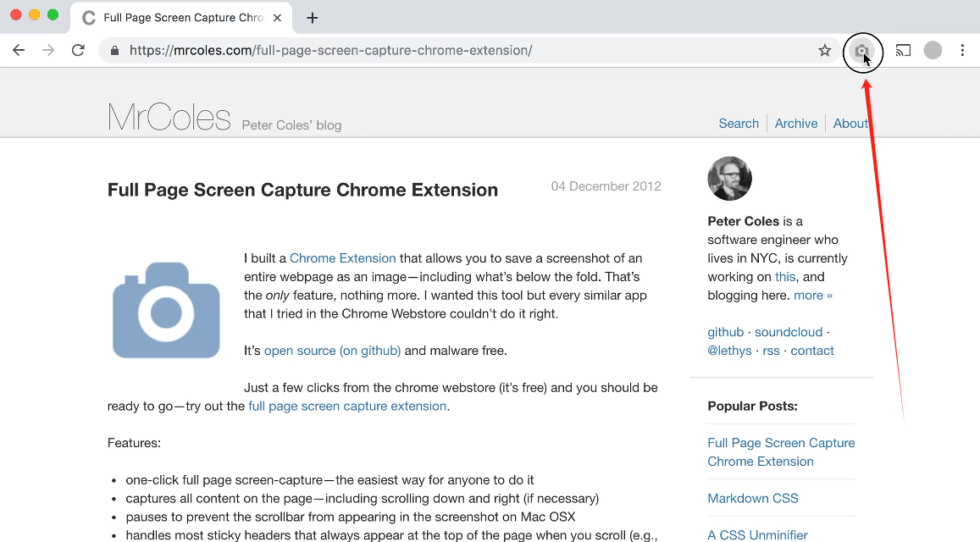Screen dimensions: 980x542
Task: Open the soundcloud sidebar link
Action: [x=789, y=332]
